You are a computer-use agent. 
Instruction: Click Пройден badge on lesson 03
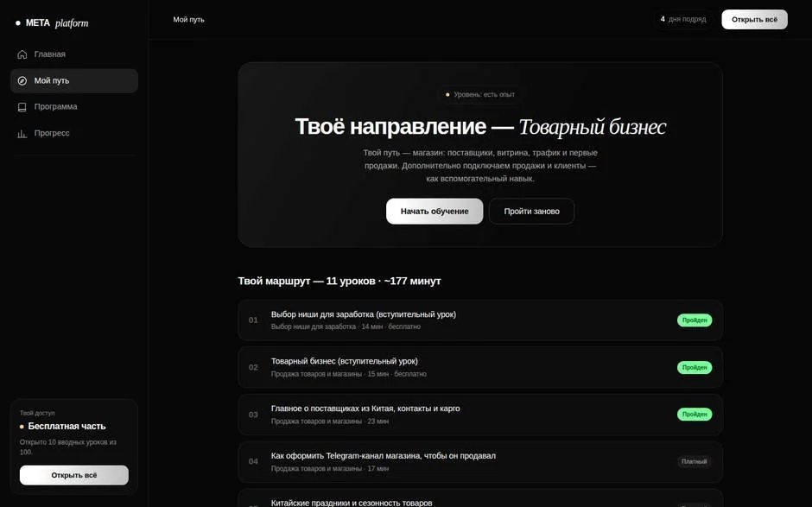pyautogui.click(x=695, y=415)
